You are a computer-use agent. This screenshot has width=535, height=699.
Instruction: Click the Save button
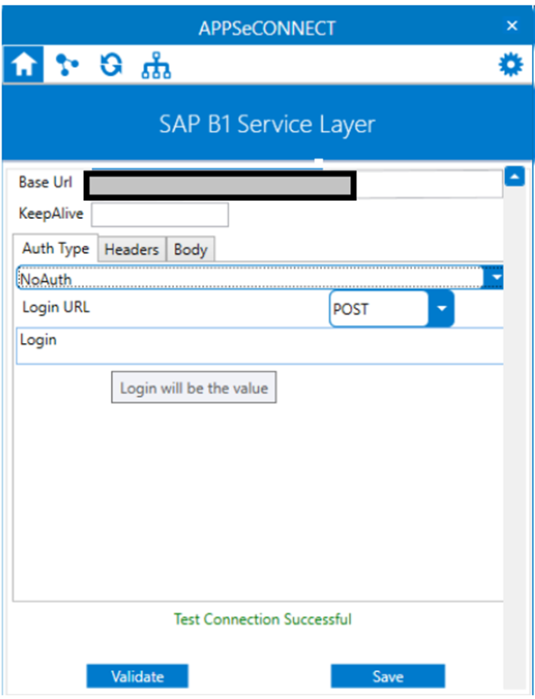(x=388, y=676)
